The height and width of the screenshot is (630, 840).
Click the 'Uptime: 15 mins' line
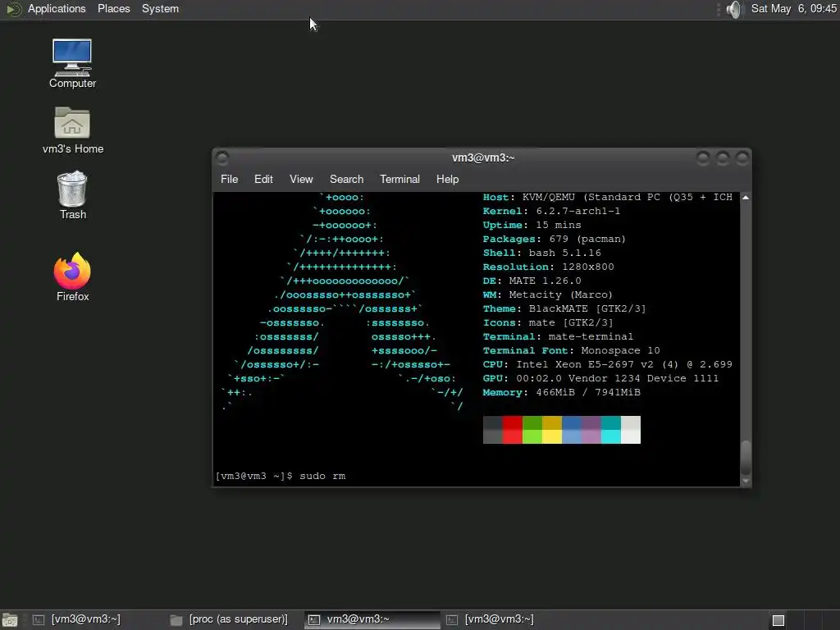(532, 225)
